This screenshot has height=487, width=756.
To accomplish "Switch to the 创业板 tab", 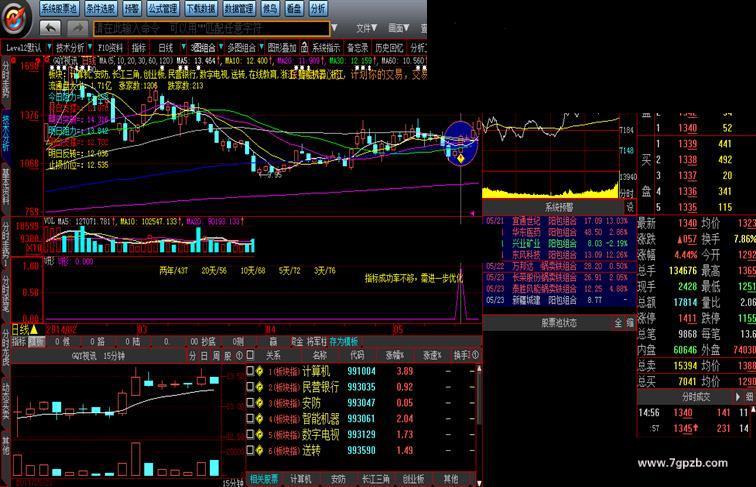I will (x=413, y=479).
